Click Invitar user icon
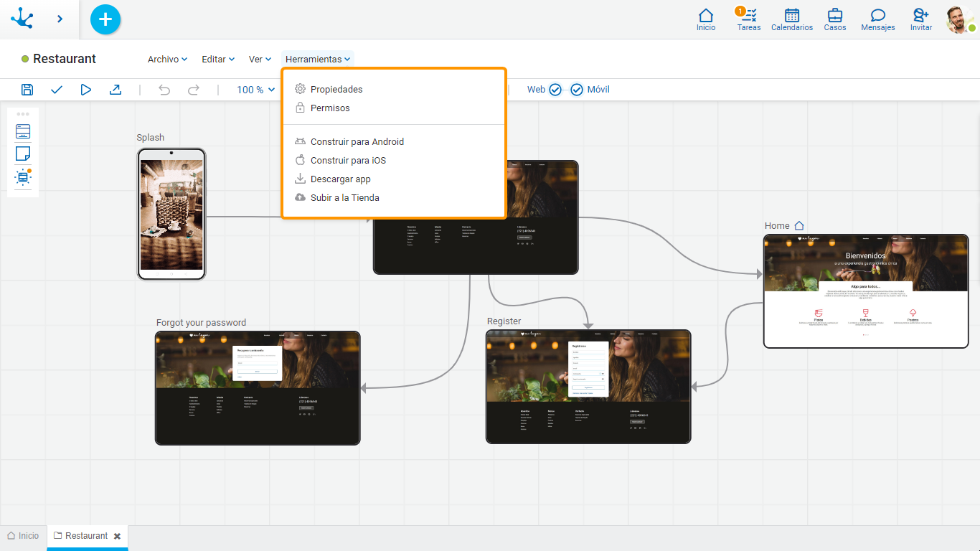This screenshot has height=551, width=980. point(921,19)
